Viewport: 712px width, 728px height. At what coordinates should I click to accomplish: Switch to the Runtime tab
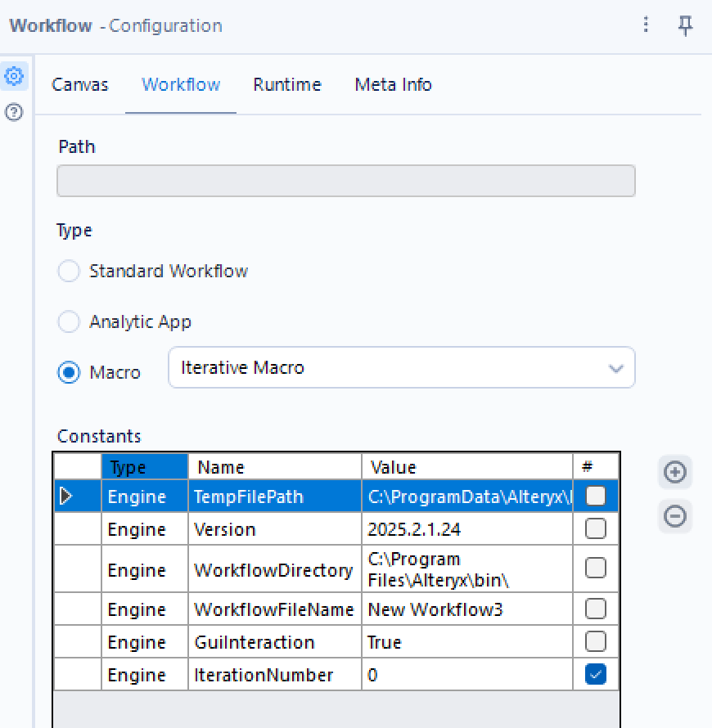click(287, 84)
